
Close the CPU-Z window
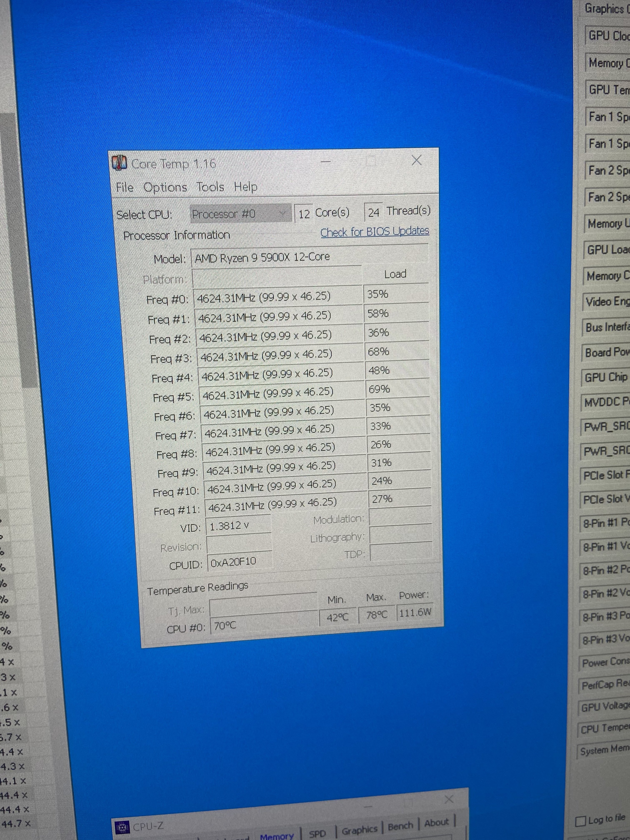pyautogui.click(x=449, y=799)
